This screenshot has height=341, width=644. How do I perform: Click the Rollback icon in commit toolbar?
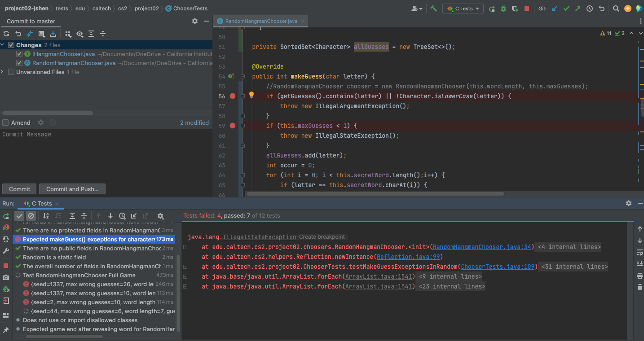18,34
